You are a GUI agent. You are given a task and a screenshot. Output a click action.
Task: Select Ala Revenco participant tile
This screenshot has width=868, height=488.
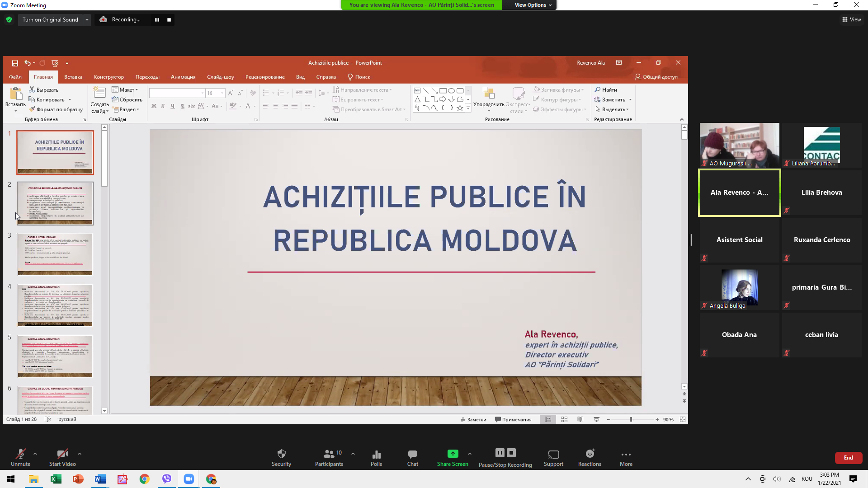739,192
